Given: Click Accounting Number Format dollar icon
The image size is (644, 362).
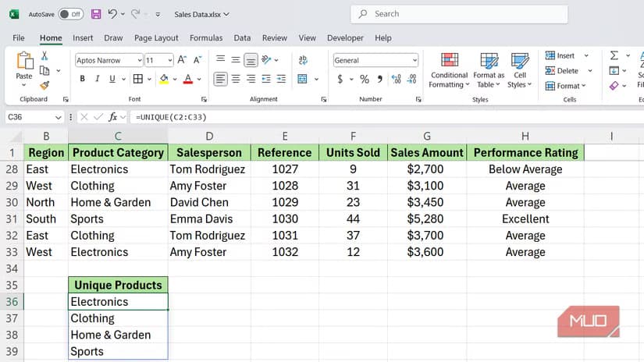Looking at the screenshot, I should [x=340, y=79].
